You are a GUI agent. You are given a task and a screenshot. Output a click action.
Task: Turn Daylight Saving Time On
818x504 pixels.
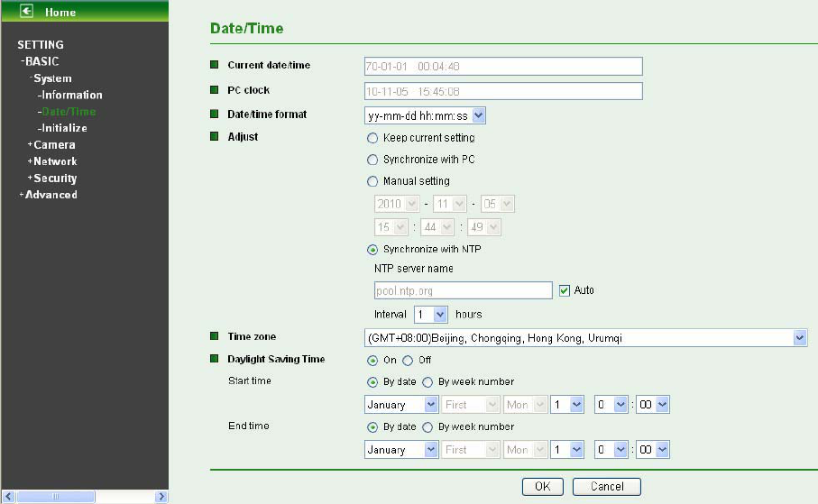(x=372, y=361)
